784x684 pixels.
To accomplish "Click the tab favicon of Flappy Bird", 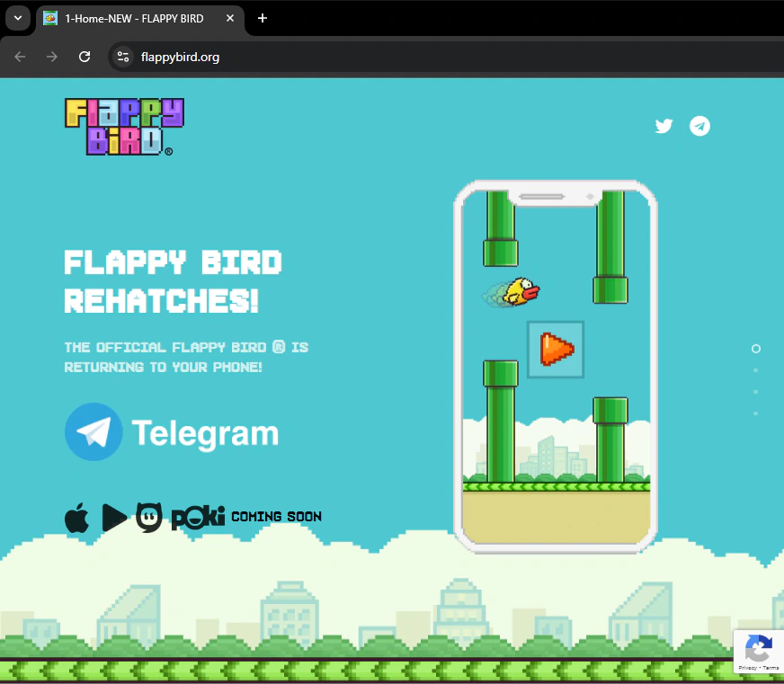I will [50, 19].
